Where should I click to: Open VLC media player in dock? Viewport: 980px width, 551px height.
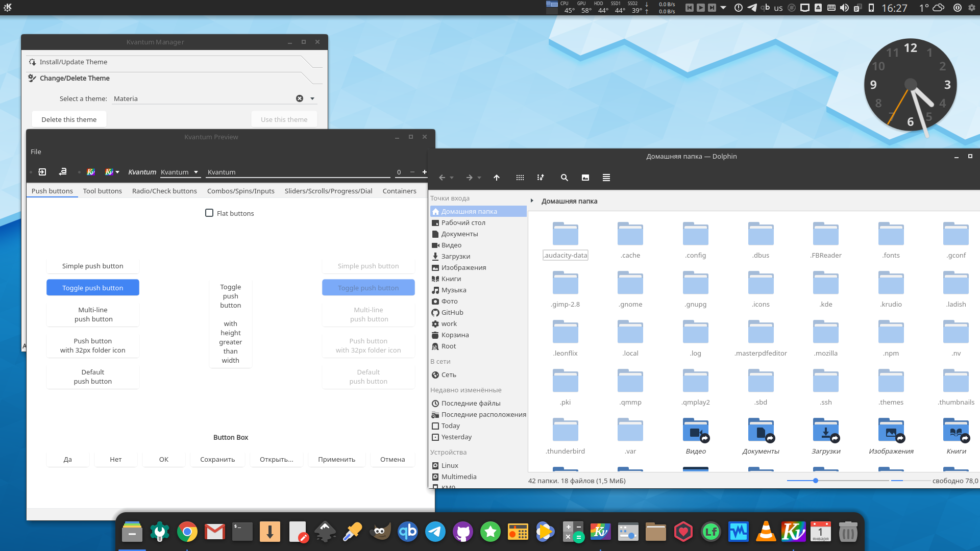pos(766,532)
